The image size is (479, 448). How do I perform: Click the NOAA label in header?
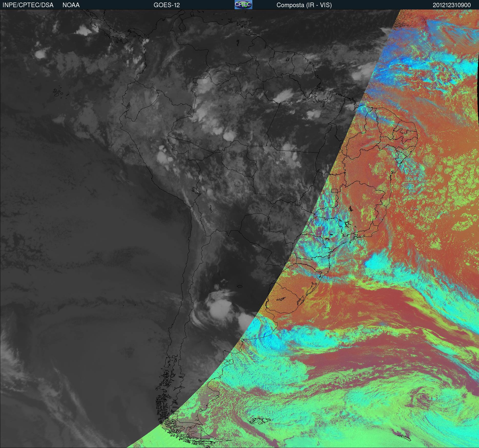pos(71,5)
